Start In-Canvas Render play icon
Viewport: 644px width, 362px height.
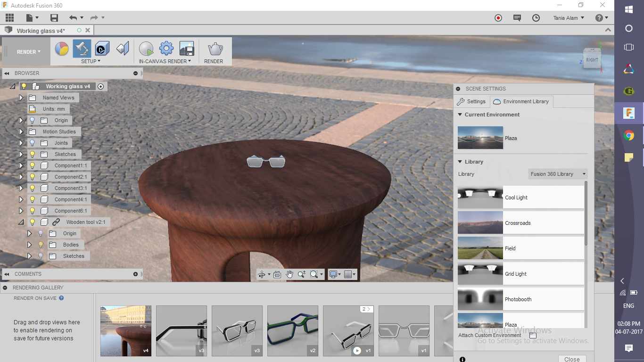tap(146, 49)
